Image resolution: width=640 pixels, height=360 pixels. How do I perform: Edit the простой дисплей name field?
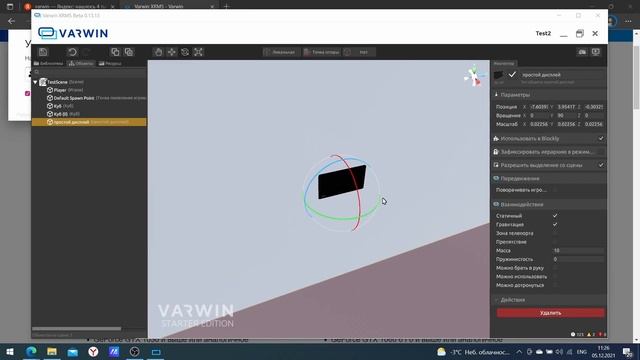[x=562, y=75]
